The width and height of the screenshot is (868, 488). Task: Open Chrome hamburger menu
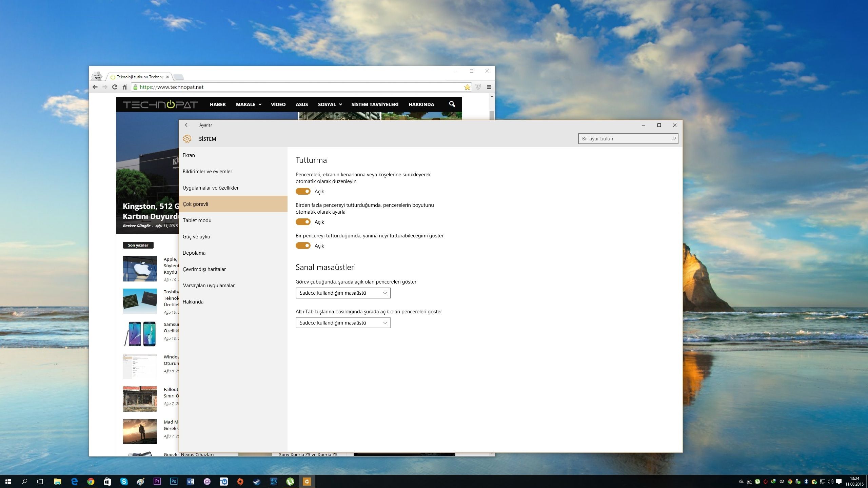tap(489, 87)
